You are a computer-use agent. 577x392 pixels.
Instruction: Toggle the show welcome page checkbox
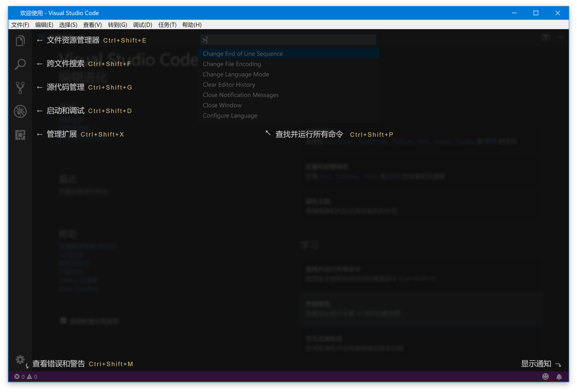[63, 321]
